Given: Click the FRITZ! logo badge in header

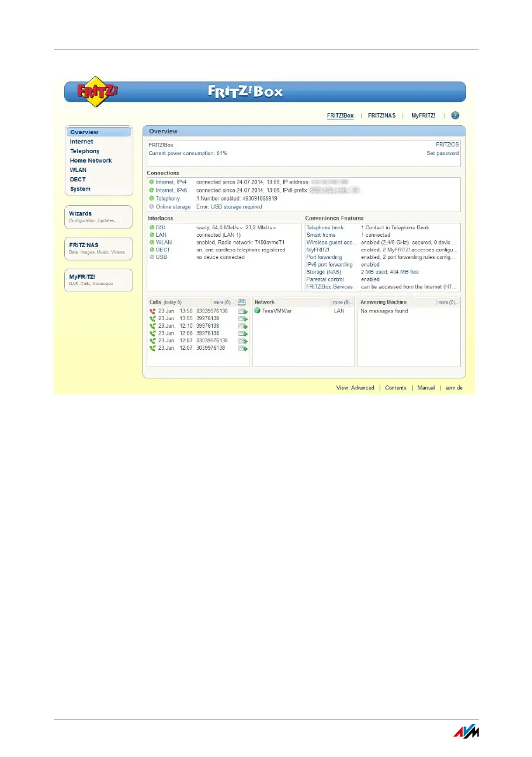Looking at the screenshot, I should (98, 91).
